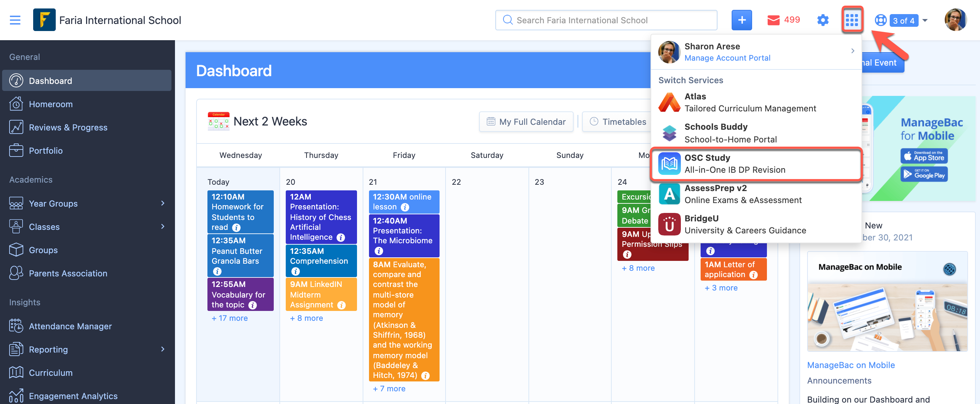Open Timetables view
The height and width of the screenshot is (404, 980).
[x=617, y=122]
